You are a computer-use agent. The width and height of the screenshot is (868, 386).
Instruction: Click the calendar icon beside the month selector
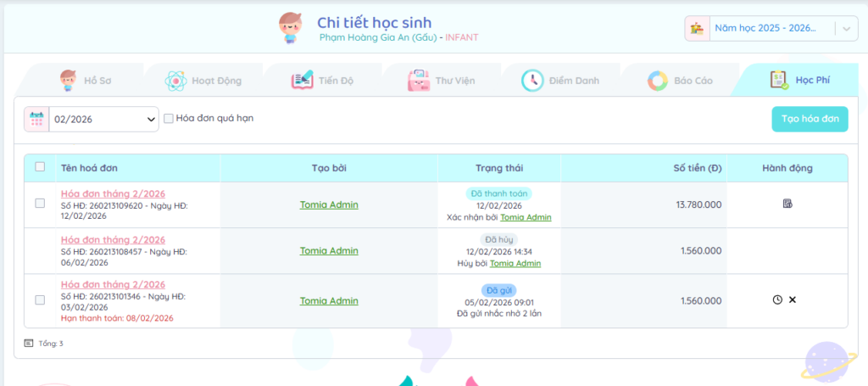click(x=36, y=119)
